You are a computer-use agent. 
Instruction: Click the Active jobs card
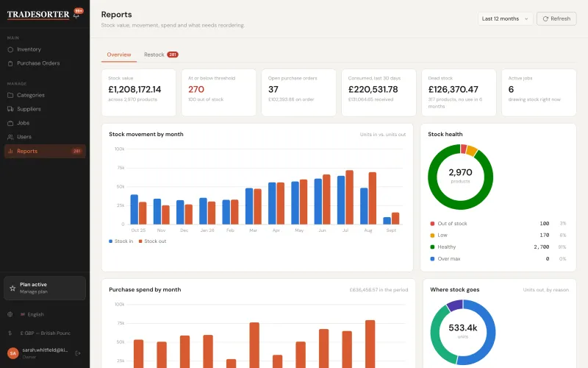(539, 93)
